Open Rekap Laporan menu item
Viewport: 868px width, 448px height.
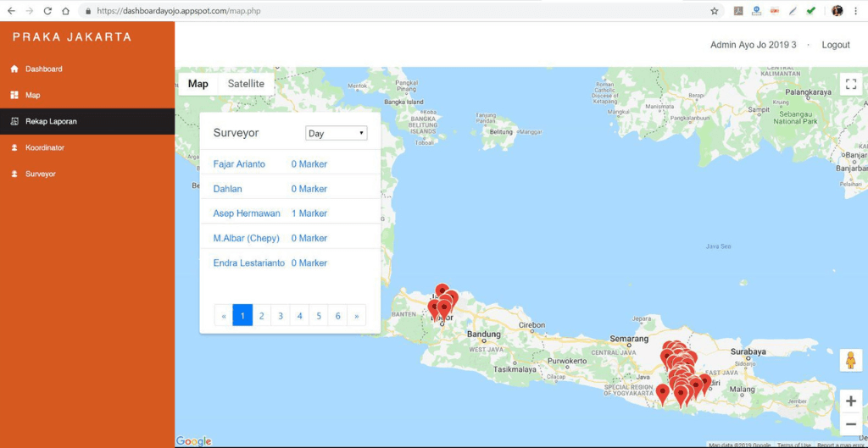click(x=51, y=121)
